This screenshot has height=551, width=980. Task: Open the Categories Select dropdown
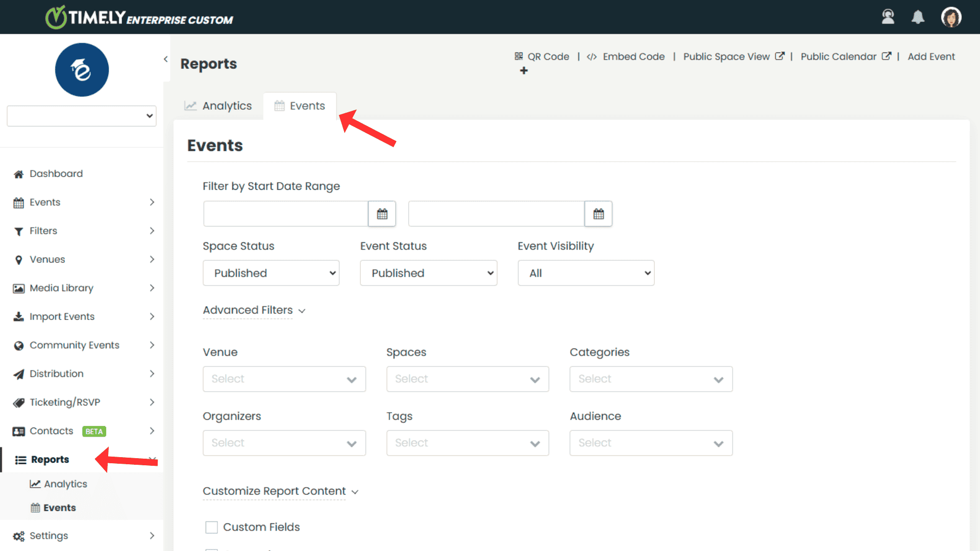[x=651, y=379]
